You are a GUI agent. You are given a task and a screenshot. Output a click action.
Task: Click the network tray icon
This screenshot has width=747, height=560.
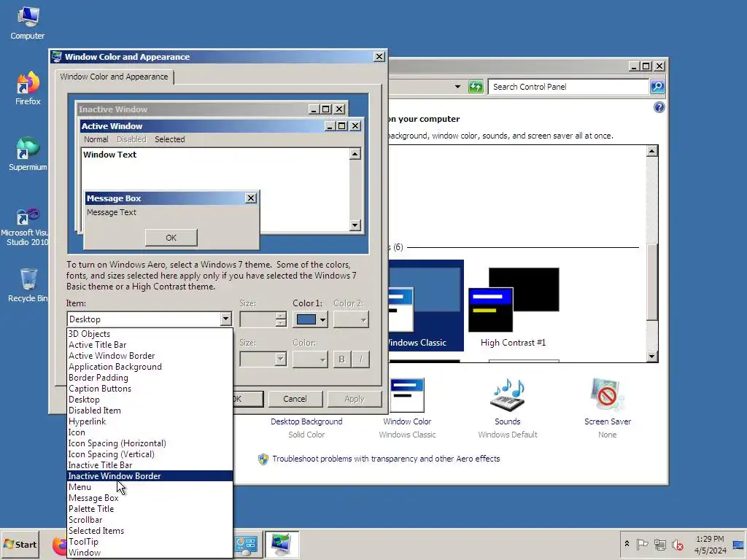point(659,544)
